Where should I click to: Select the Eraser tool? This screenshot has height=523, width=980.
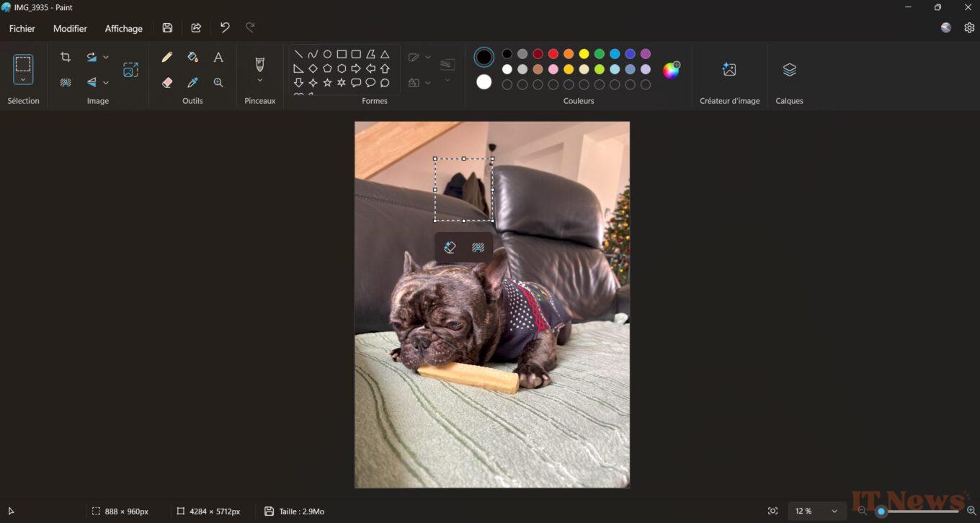167,83
